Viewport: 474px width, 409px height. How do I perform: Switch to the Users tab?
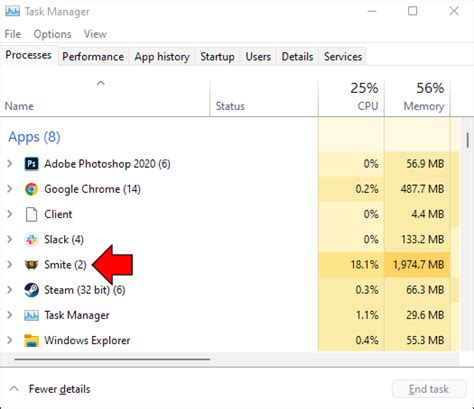[258, 56]
